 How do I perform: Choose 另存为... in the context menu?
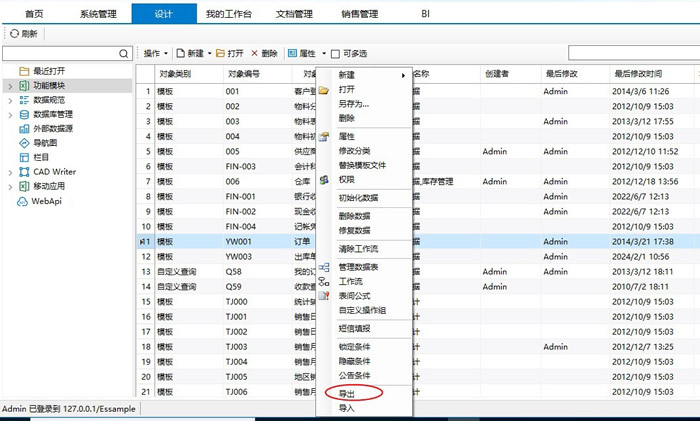click(353, 103)
